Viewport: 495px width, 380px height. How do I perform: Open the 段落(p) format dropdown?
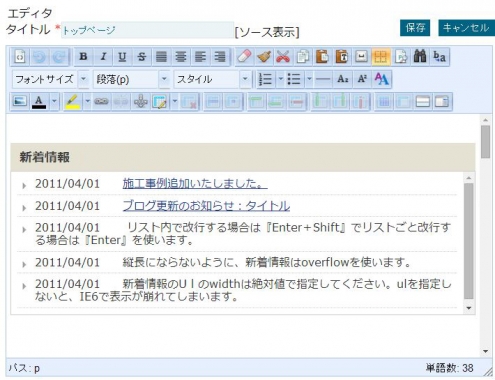131,79
